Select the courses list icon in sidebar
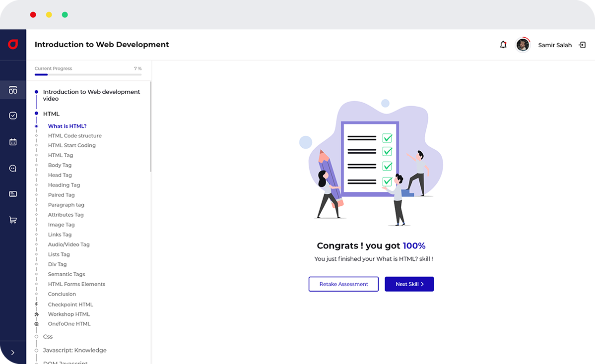595x364 pixels. (13, 193)
